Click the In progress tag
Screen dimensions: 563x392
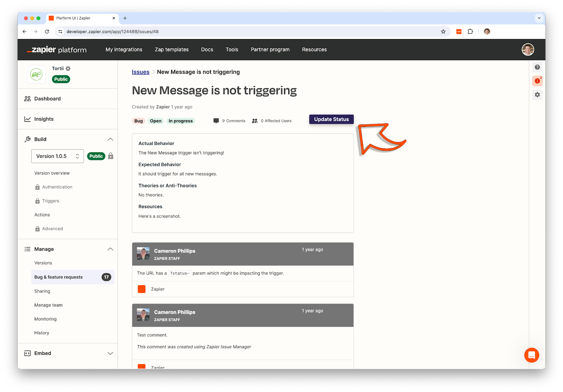pyautogui.click(x=181, y=121)
